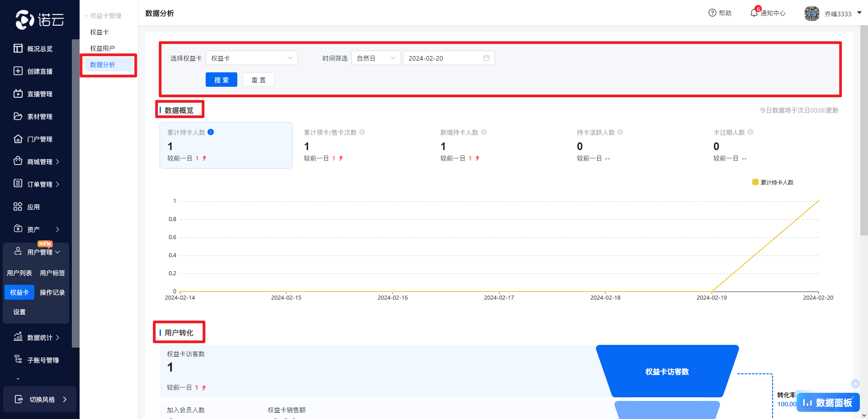Image resolution: width=868 pixels, height=419 pixels.
Task: Click info icon beside 卡过期人数
Action: 750,132
